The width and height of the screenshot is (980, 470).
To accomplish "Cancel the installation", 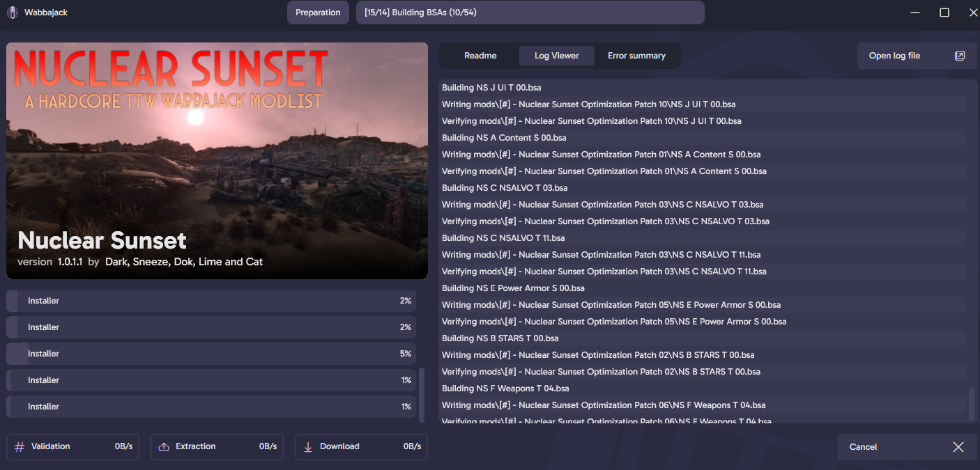I will pos(907,447).
